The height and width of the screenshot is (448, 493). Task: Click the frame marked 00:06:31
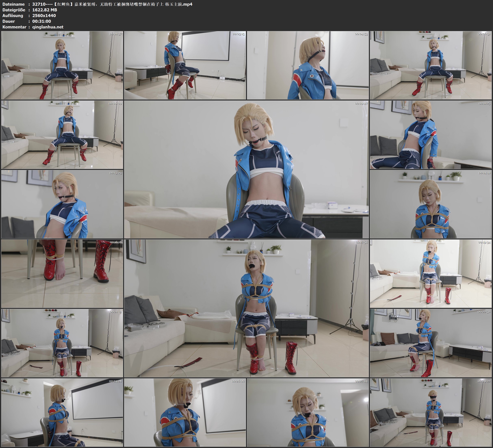(x=431, y=65)
